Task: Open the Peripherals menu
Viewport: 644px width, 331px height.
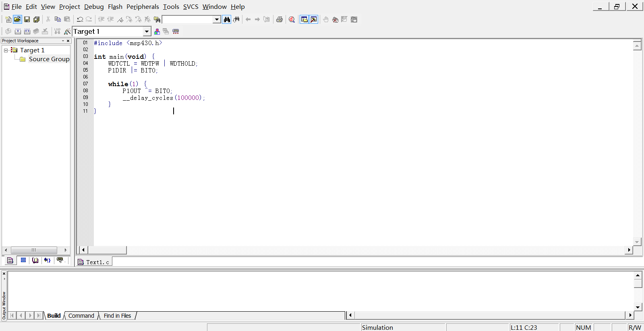Action: tap(143, 7)
